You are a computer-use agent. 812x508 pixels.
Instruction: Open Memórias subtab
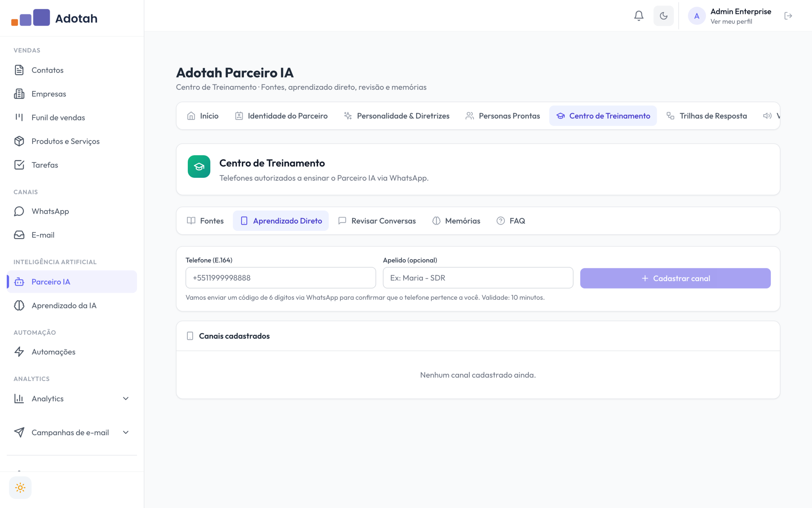pos(456,221)
